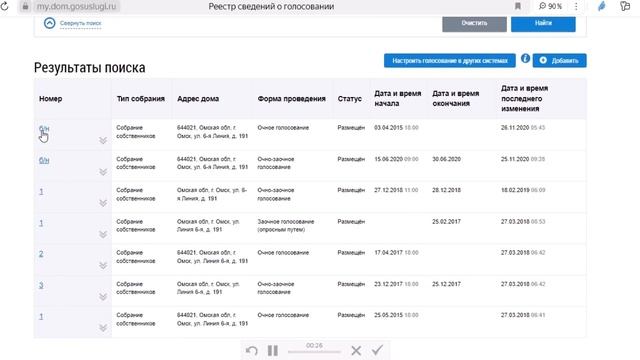The image size is (640, 360).
Task: Open record '1' starting 27.12.2018
Action: point(41,191)
